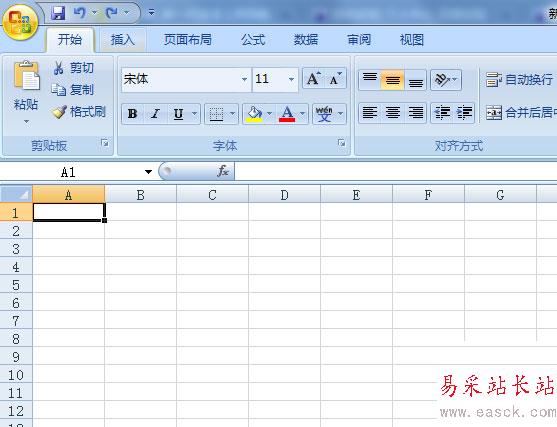This screenshot has height=427, width=557.
Task: Apply yellow fill color bucket
Action: click(x=254, y=114)
